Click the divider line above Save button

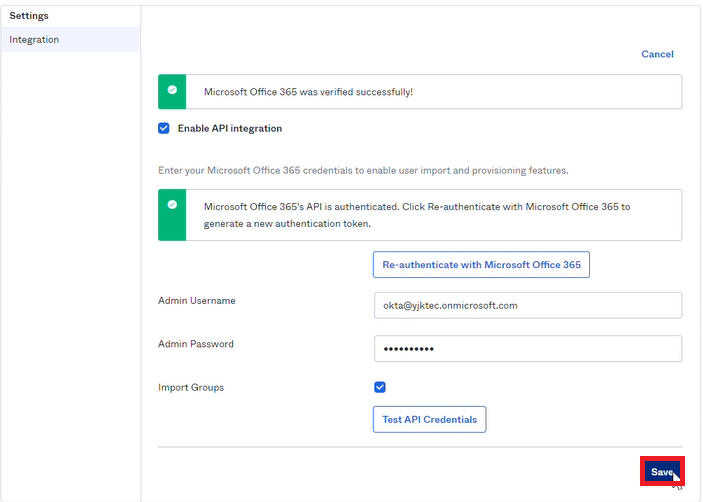click(420, 447)
